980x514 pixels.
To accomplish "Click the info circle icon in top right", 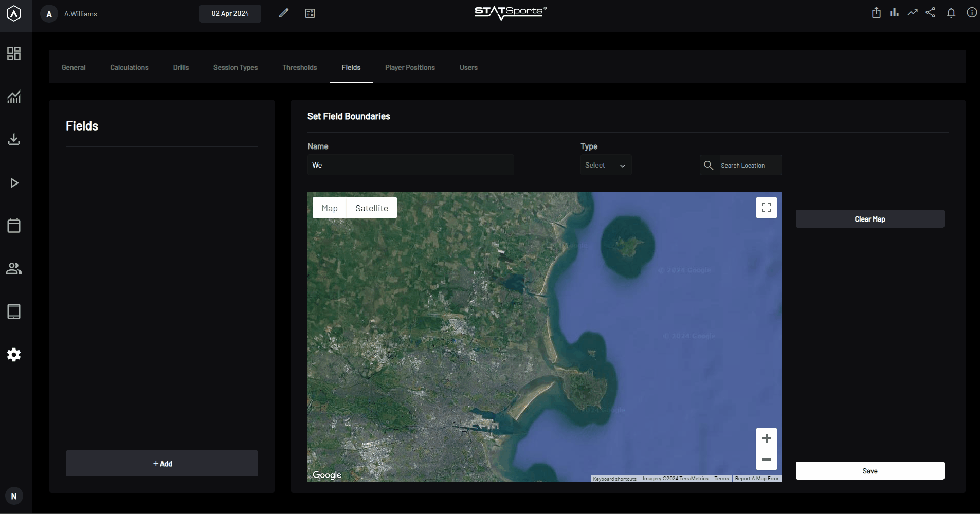I will (972, 13).
